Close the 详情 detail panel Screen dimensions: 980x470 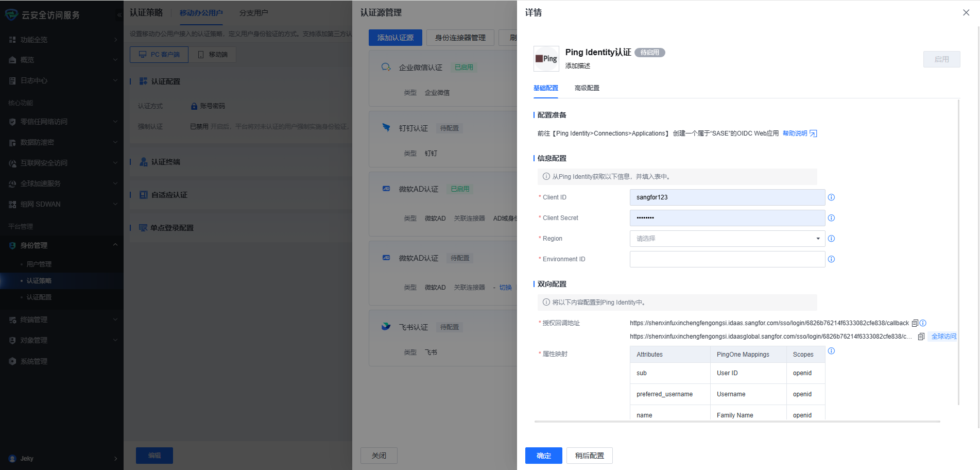point(966,13)
